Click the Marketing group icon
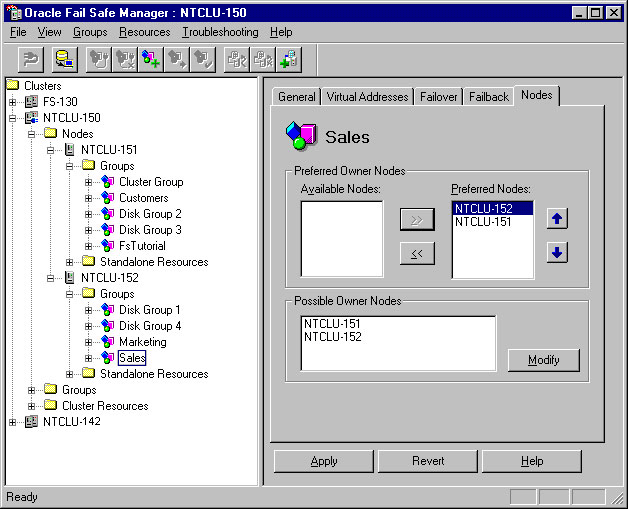The width and height of the screenshot is (628, 509). 107,342
